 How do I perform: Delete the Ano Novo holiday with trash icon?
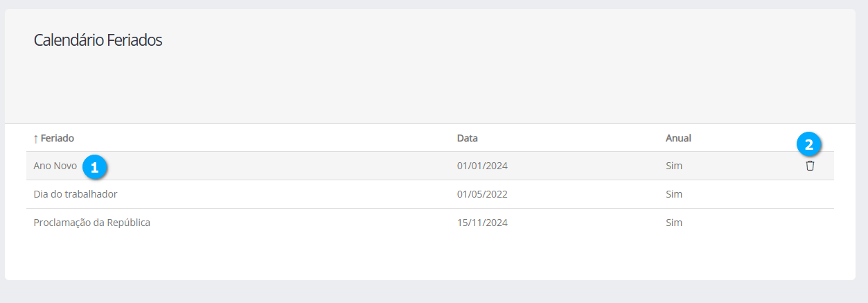pos(810,166)
